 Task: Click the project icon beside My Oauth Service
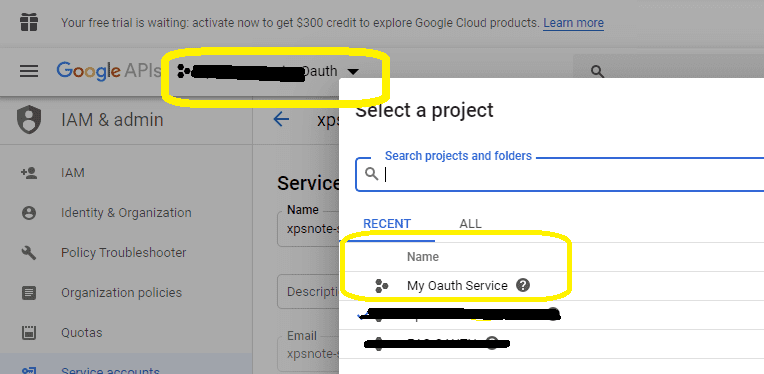[382, 286]
